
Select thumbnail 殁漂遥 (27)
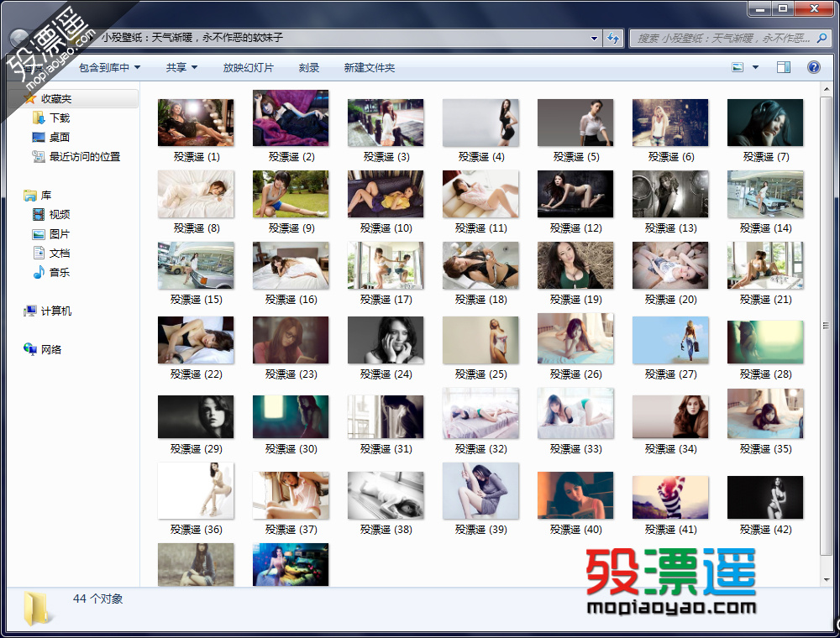click(x=670, y=340)
